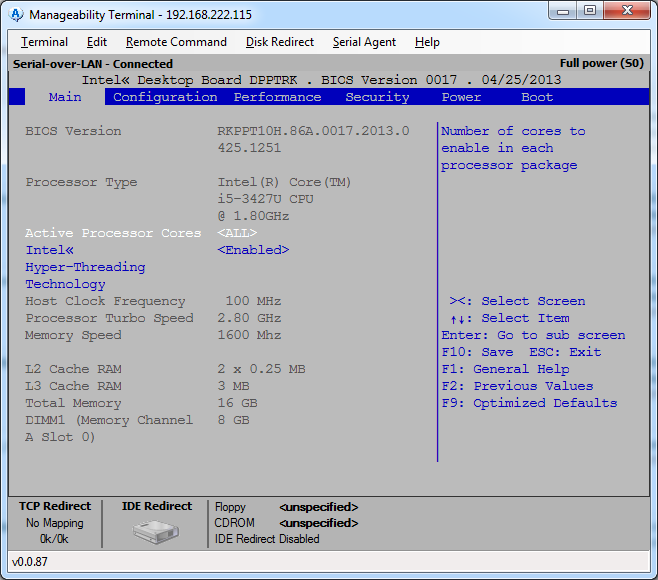Click the CDROM <unspecified> value
This screenshot has height=580, width=658.
[x=319, y=523]
